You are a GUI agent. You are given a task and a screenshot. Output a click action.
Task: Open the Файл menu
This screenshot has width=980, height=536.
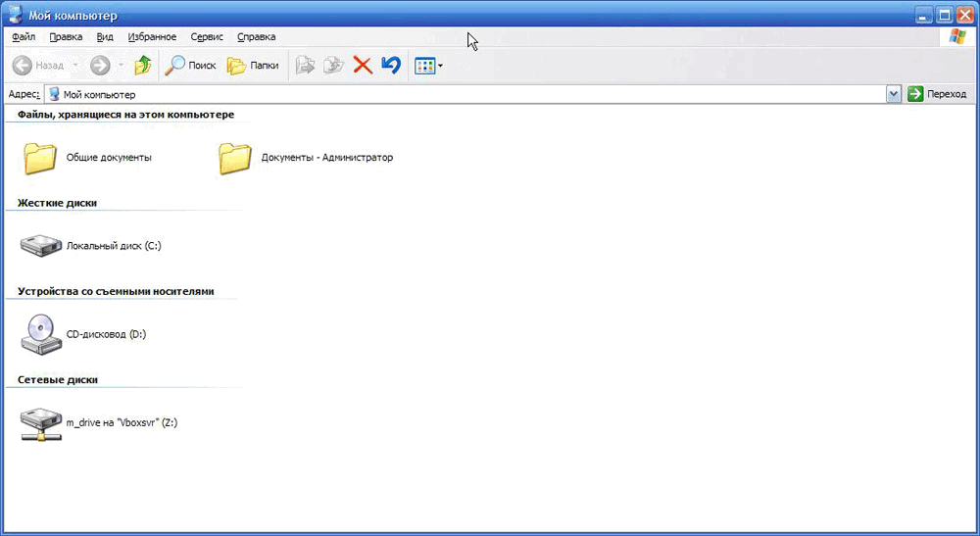coord(24,37)
